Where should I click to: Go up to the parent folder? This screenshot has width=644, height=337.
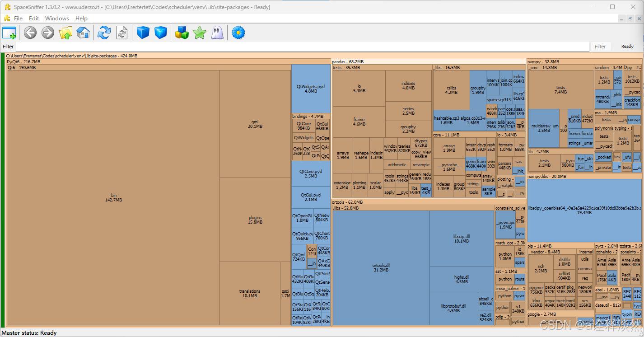tap(65, 33)
